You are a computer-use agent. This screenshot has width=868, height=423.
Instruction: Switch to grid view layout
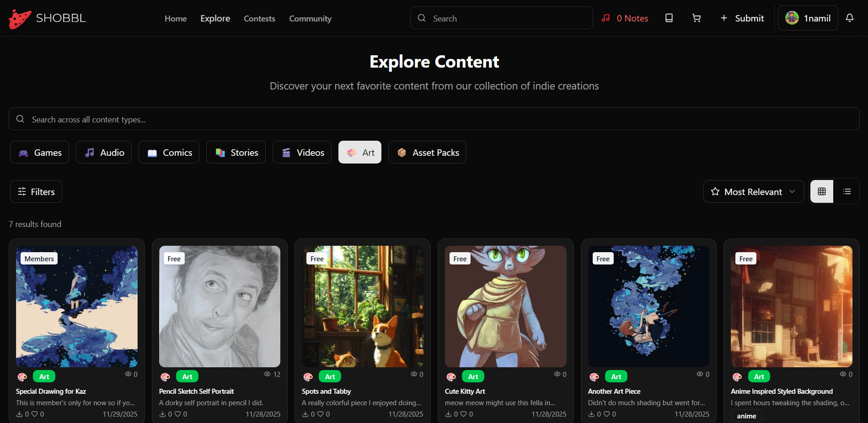(x=821, y=192)
